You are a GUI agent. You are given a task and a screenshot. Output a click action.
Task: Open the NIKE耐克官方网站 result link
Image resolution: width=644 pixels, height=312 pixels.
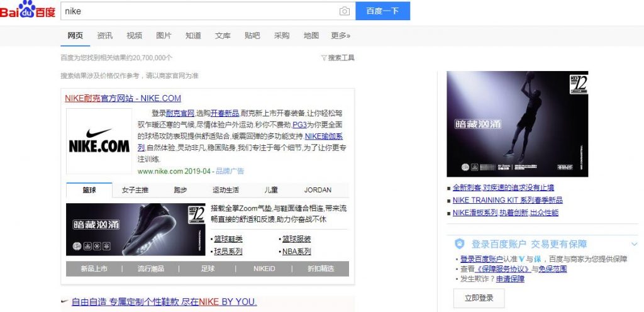pos(123,98)
